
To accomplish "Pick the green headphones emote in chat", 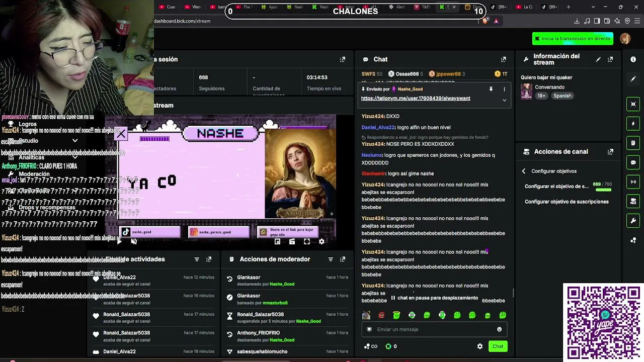I will (442, 315).
